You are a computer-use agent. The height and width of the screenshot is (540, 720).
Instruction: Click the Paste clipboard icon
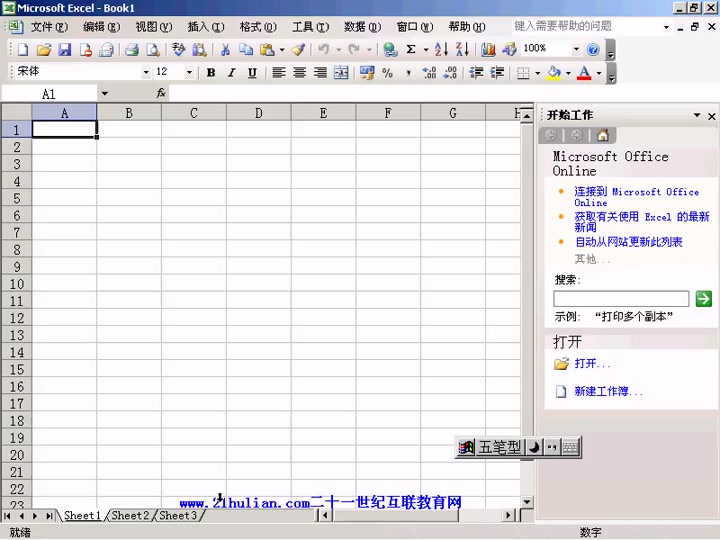tap(267, 49)
